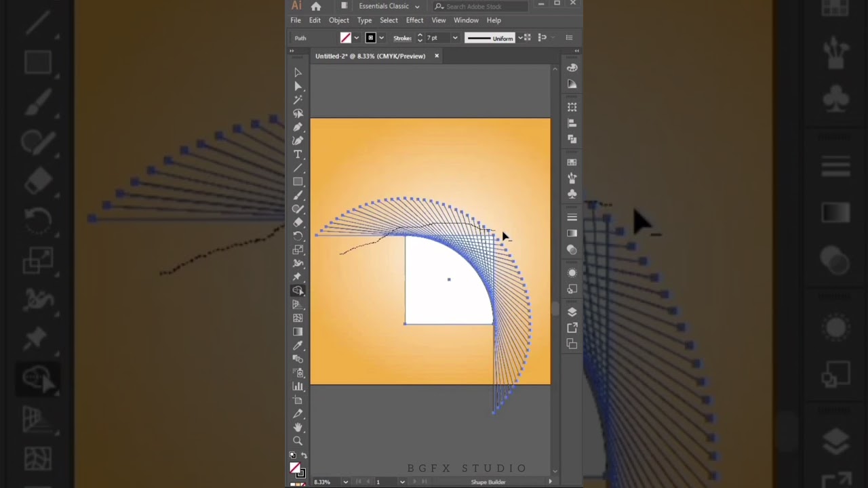Open the Uniform width profile dropdown
This screenshot has width=868, height=488.
click(x=520, y=38)
